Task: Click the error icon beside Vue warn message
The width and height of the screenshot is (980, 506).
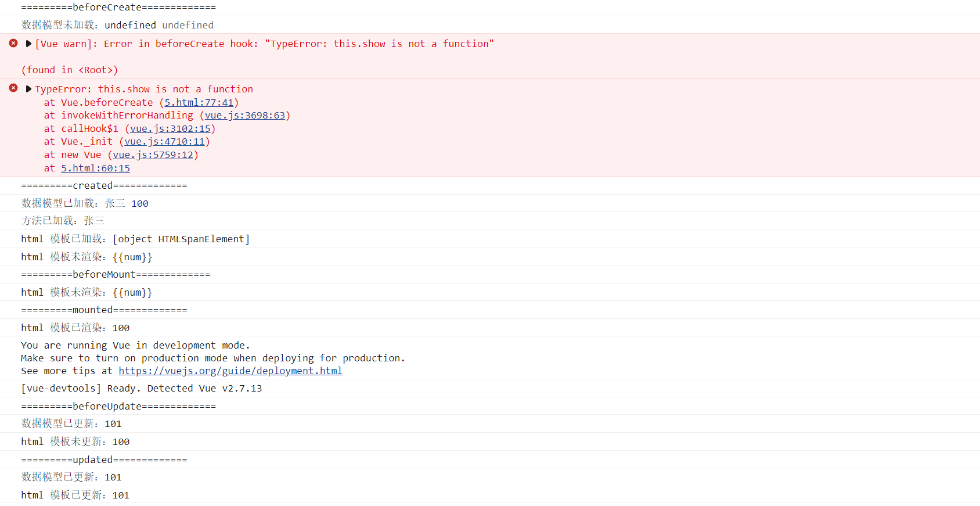Action: [x=13, y=43]
